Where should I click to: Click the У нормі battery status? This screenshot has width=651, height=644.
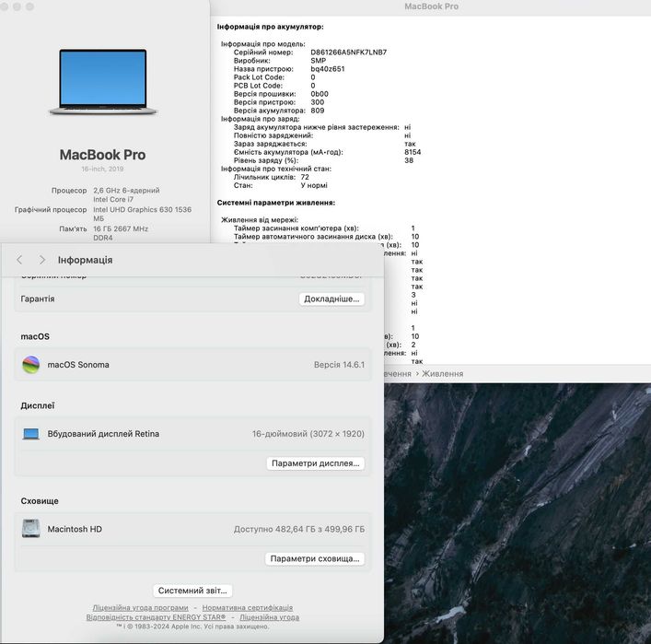click(x=314, y=185)
